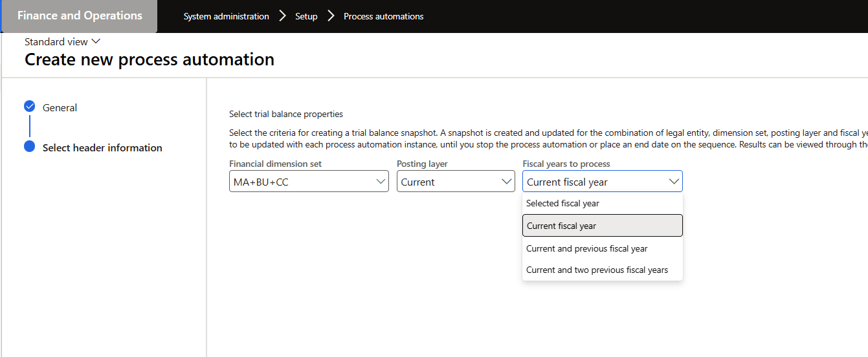Choose 'Selected fiscal year' option

click(x=562, y=203)
